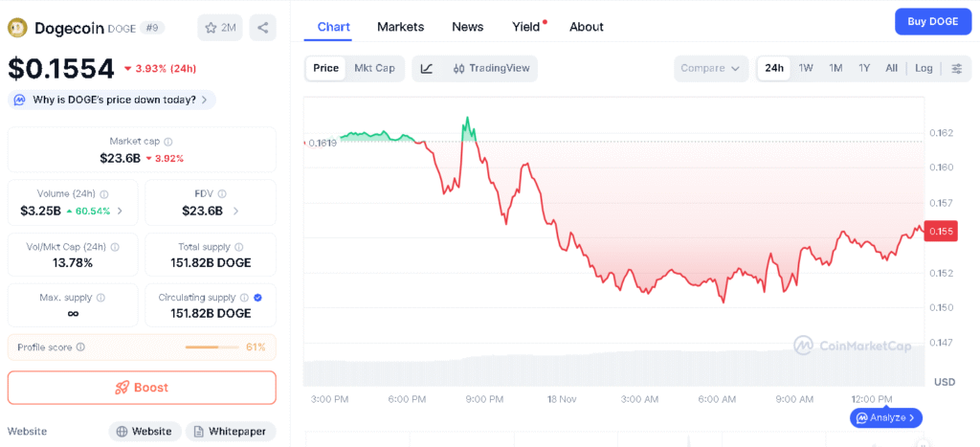Open Why is DOGE's price down today

click(x=112, y=100)
